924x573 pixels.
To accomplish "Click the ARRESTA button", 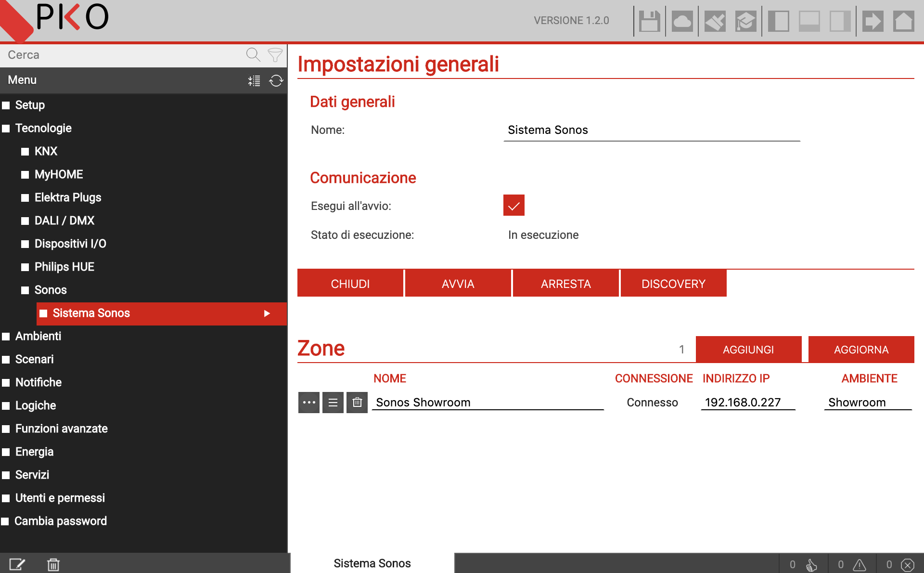I will pos(566,283).
